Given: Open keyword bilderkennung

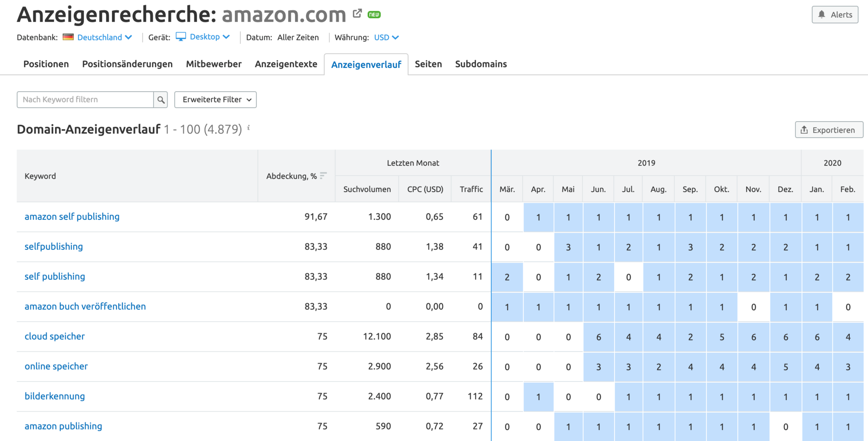Looking at the screenshot, I should point(55,396).
